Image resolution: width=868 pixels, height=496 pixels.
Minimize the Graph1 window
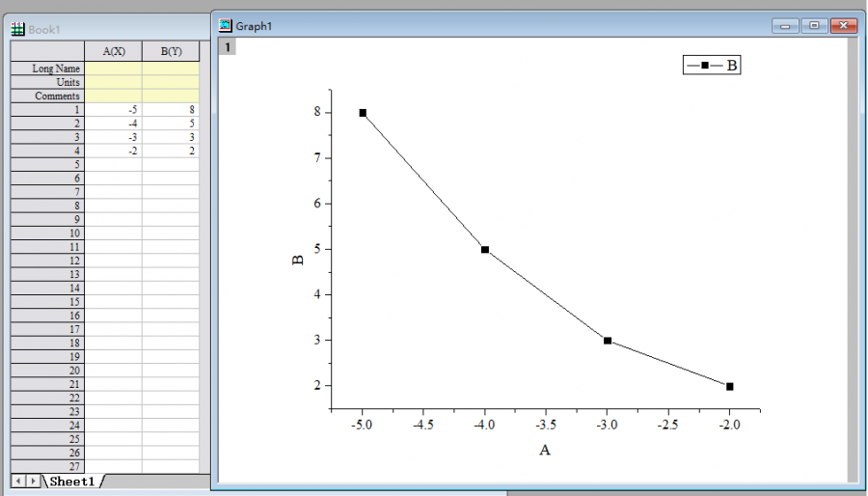point(785,25)
